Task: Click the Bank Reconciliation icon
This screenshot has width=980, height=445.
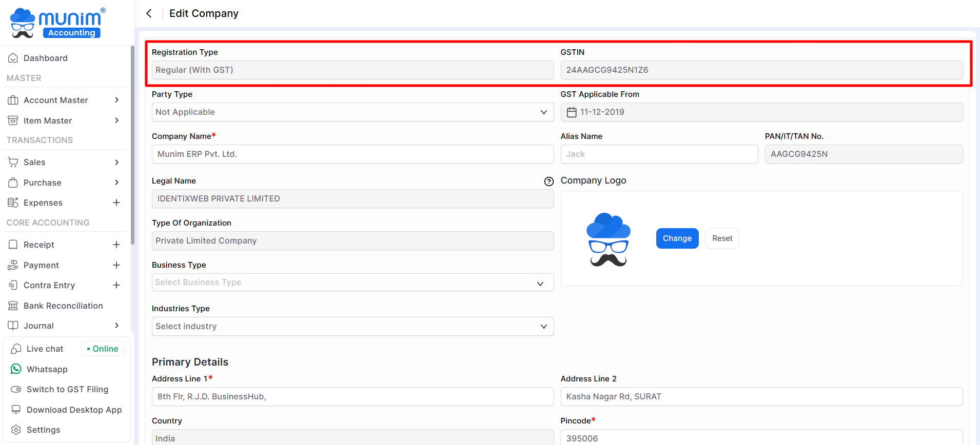Action: click(13, 306)
